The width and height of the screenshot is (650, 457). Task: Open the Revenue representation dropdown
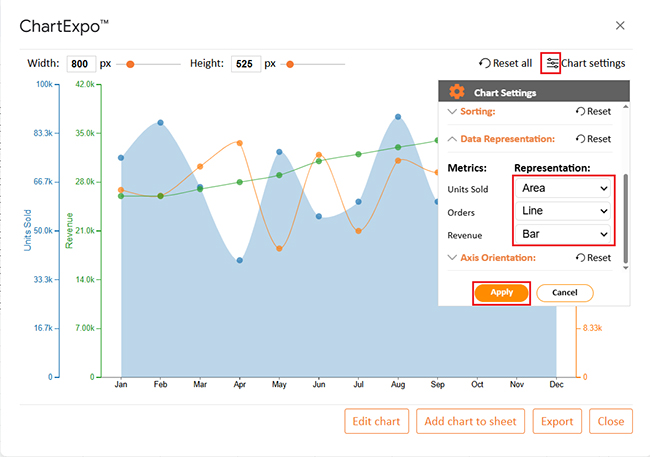pos(564,235)
